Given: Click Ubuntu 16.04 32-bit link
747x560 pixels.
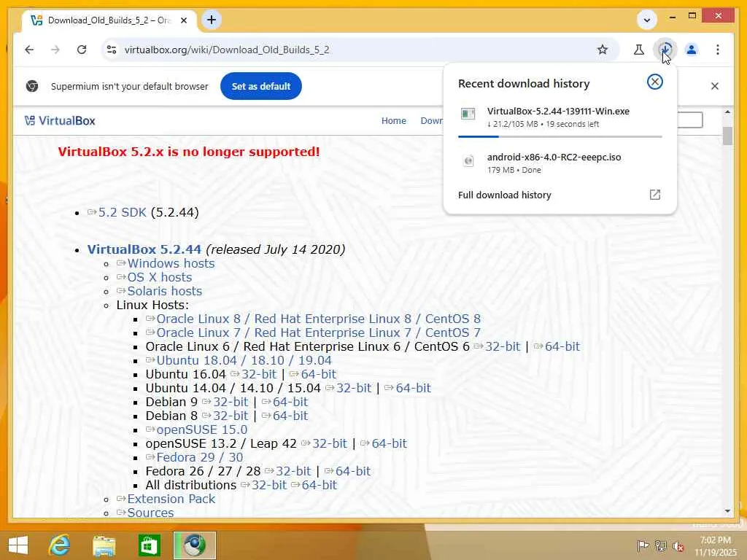Looking at the screenshot, I should (x=259, y=374).
